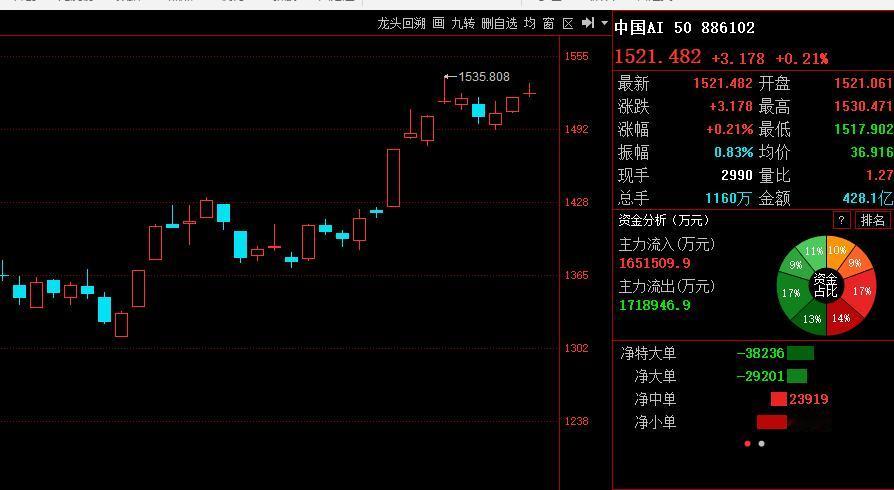Click the 振幅 value 0.83%
The width and height of the screenshot is (894, 490).
[733, 152]
